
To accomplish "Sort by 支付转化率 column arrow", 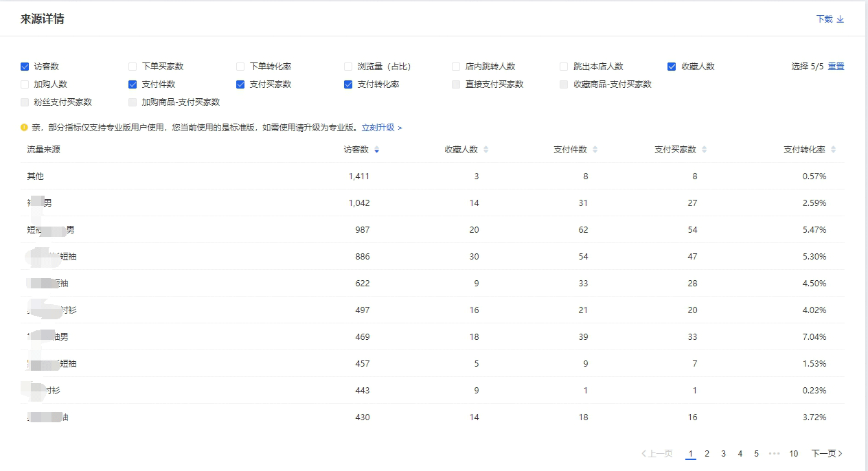I will coord(834,150).
